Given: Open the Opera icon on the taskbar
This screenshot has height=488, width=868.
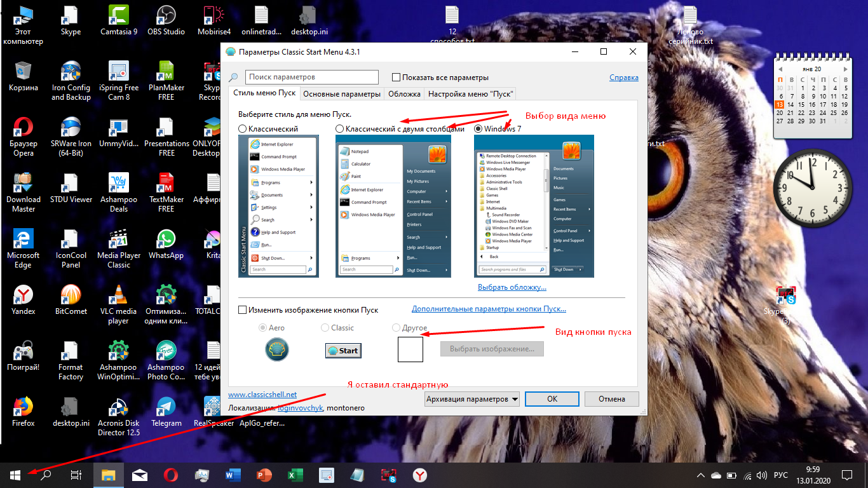Looking at the screenshot, I should (170, 475).
